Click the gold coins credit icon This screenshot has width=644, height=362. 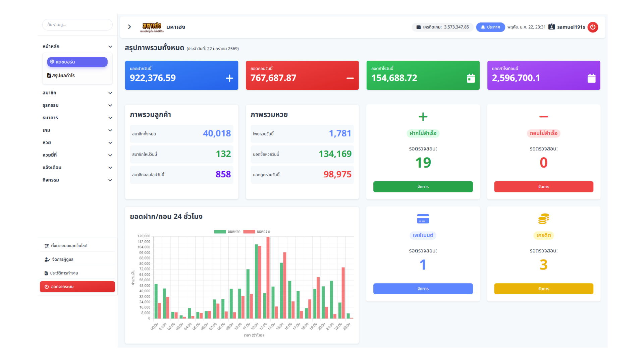pos(543,219)
